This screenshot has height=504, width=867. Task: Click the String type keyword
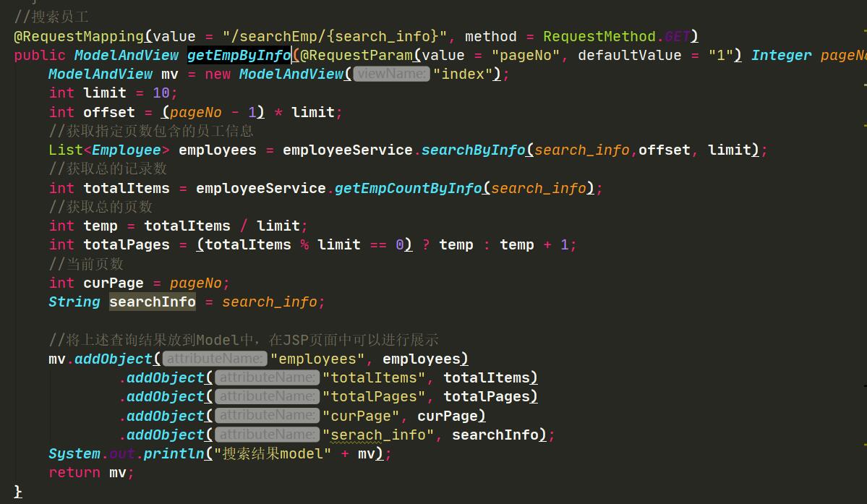74,302
